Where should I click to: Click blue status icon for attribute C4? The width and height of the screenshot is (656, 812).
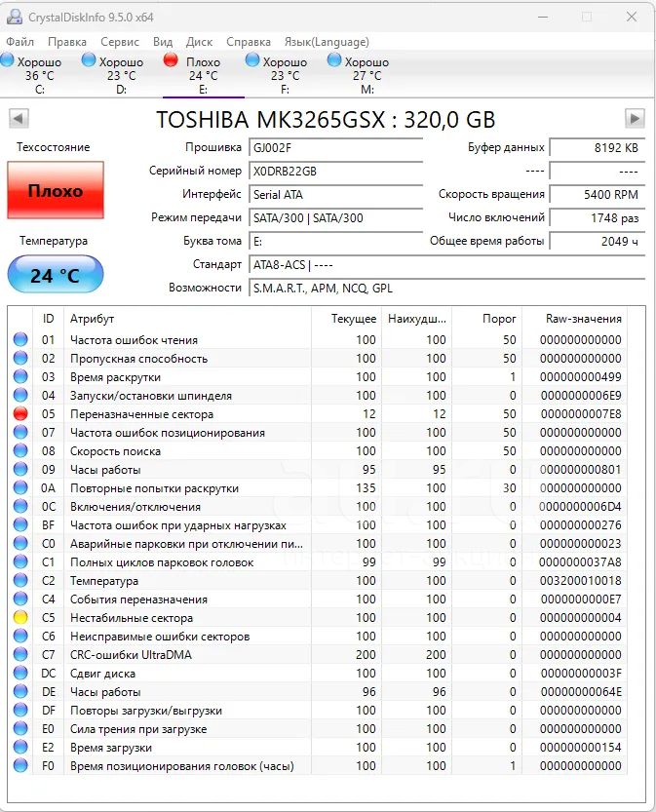click(x=20, y=599)
